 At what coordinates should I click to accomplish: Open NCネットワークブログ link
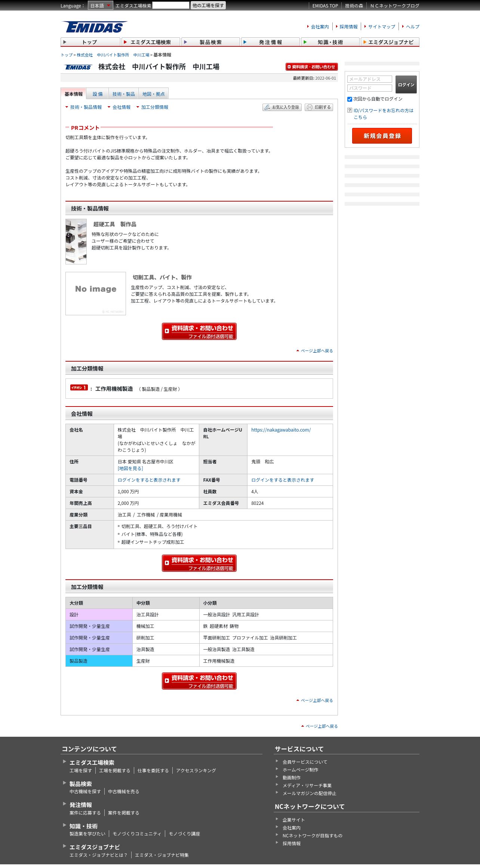[x=395, y=6]
